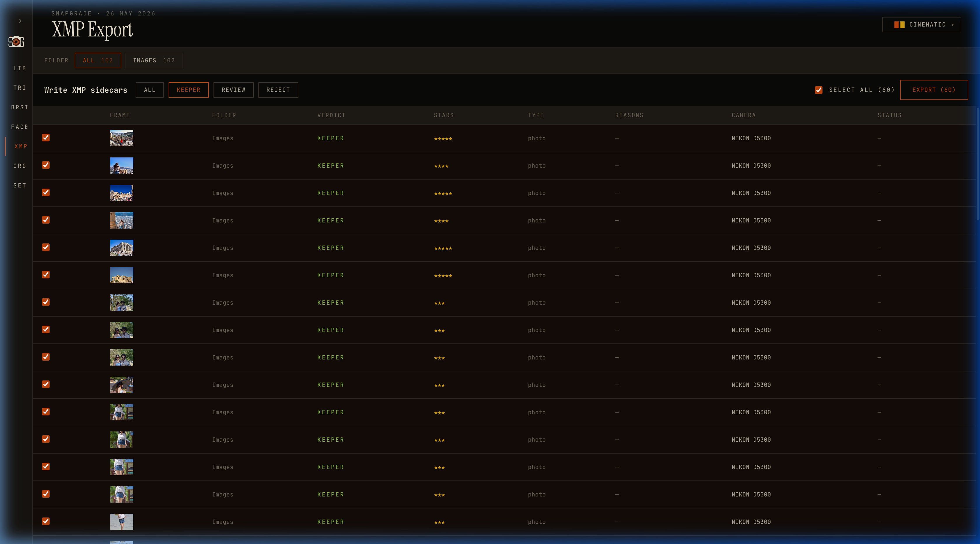Viewport: 980px width, 544px height.
Task: Click the SnapGrade camera logo icon
Action: (x=16, y=41)
